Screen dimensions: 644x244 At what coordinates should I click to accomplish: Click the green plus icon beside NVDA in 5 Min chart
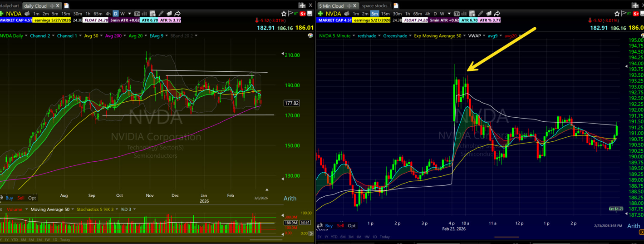pos(320,14)
